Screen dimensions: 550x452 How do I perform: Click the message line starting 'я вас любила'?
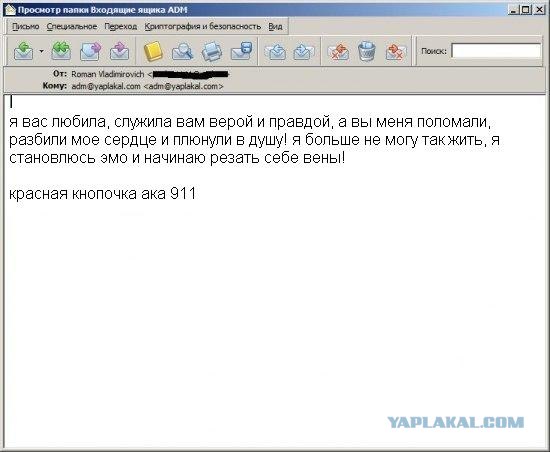tap(250, 122)
